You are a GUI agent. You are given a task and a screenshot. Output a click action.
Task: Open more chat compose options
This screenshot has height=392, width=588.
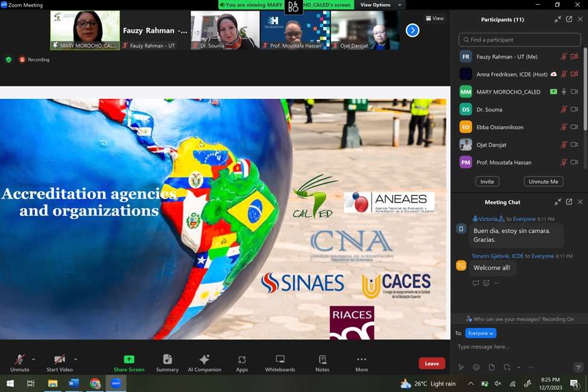531,367
